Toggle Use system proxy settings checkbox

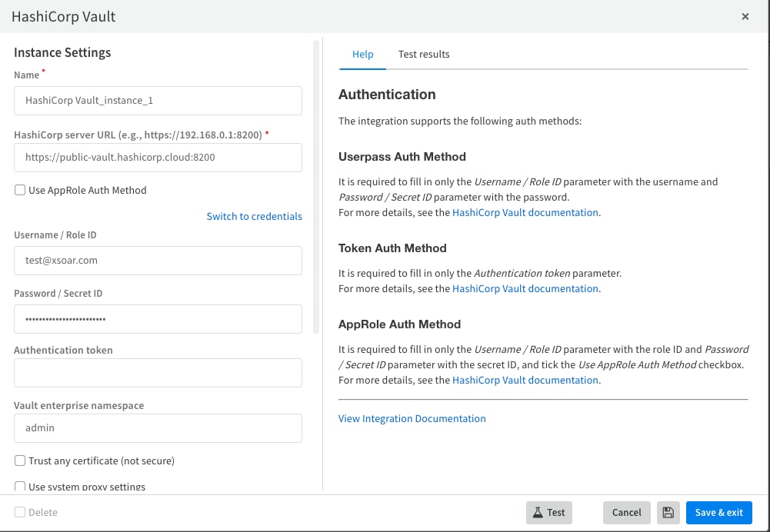20,487
